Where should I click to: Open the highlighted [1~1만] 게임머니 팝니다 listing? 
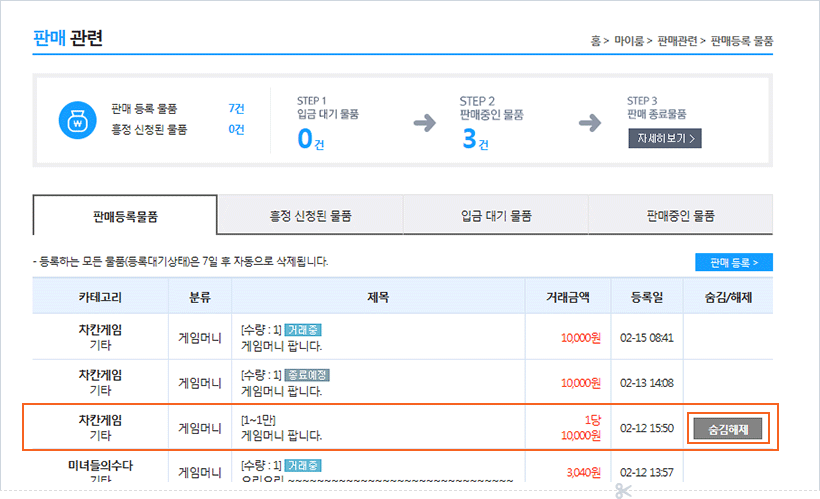(281, 435)
